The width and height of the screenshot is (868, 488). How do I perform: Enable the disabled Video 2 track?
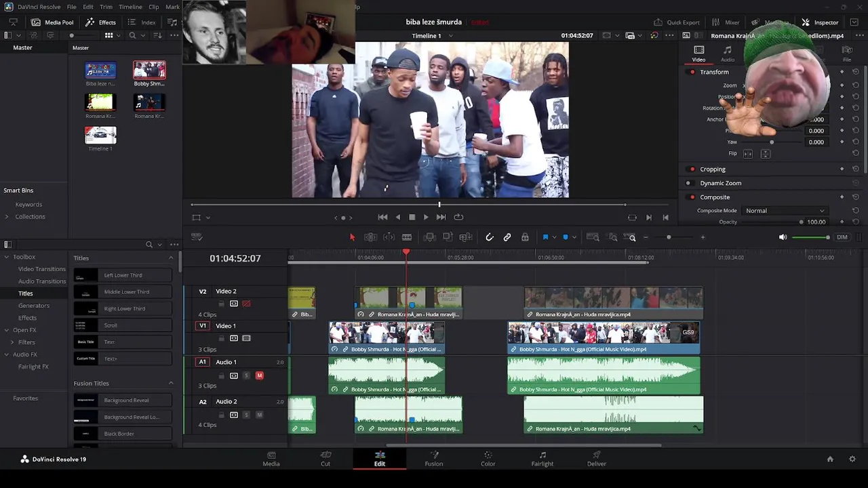pos(246,304)
